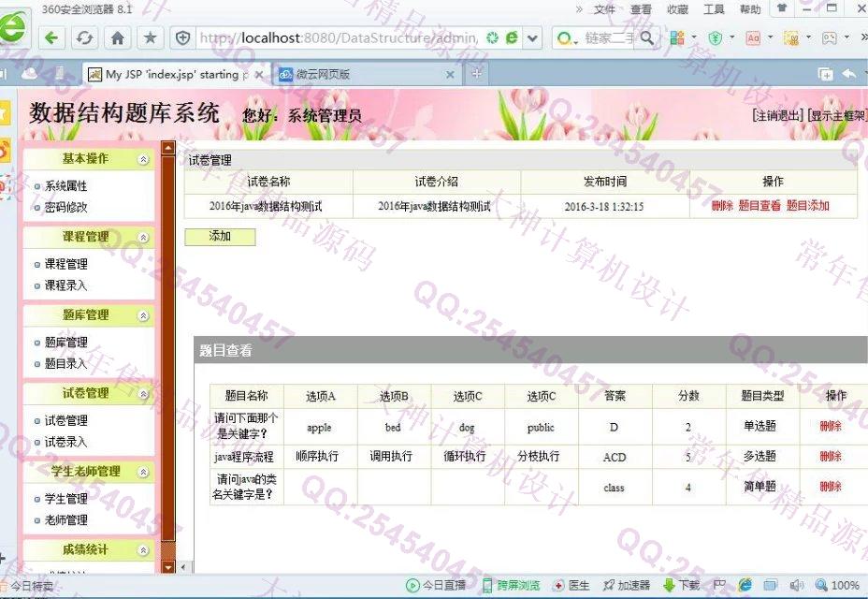Go back with the browser back arrow
This screenshot has width=868, height=599.
[51, 38]
